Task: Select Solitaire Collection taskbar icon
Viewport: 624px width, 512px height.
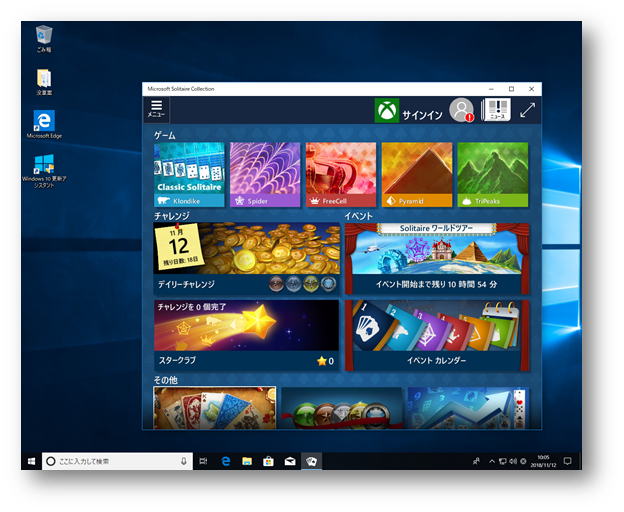Action: tap(312, 461)
